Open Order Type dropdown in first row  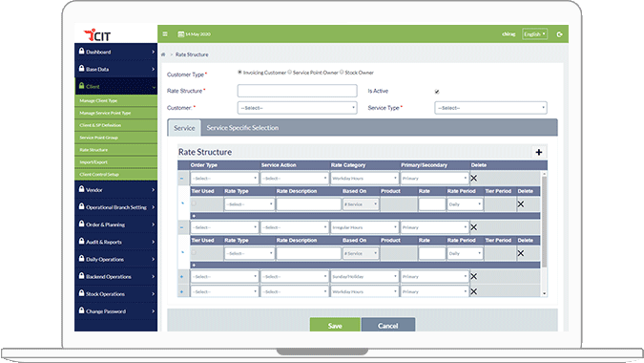point(224,179)
